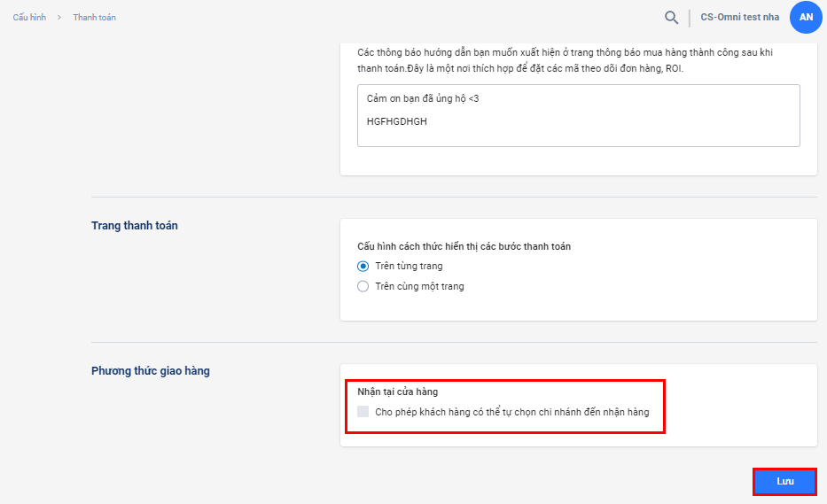Open the CS-Omni test nha account name
This screenshot has height=504, width=827.
[x=739, y=18]
